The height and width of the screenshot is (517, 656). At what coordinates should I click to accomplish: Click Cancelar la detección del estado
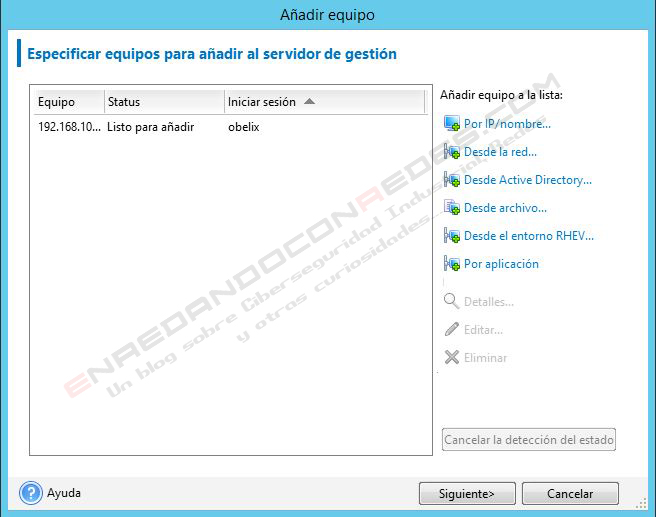click(528, 440)
